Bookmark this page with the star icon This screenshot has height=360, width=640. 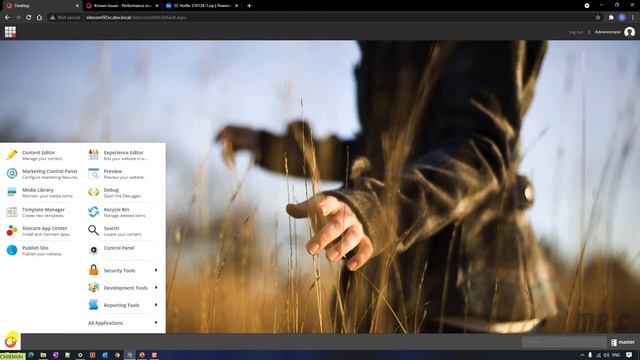[x=598, y=18]
